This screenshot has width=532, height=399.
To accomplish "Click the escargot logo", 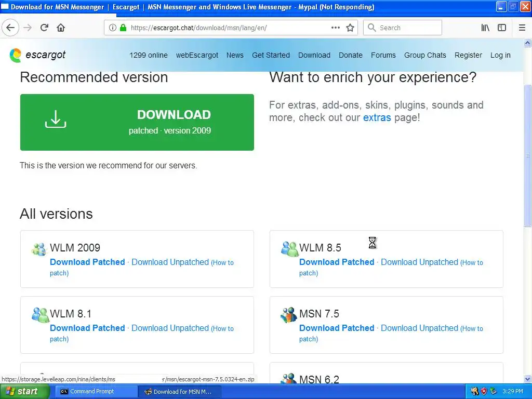I will point(37,55).
